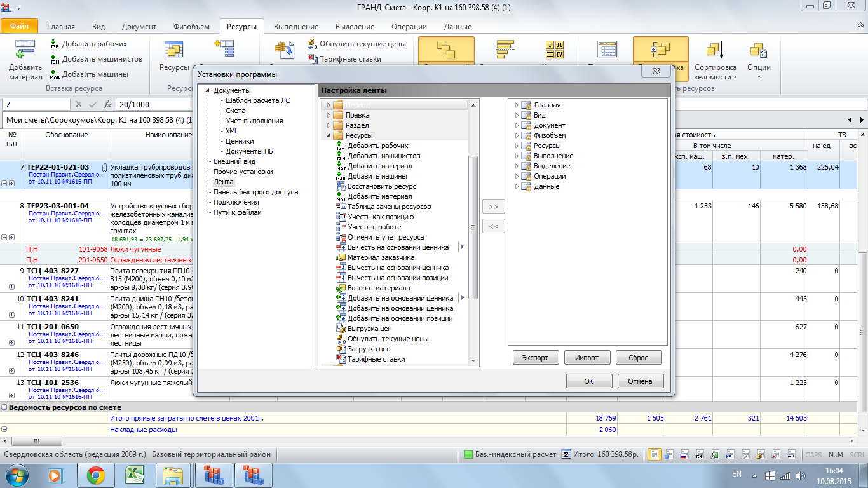Select the 'Отменить учет ресурса' command

click(379, 237)
